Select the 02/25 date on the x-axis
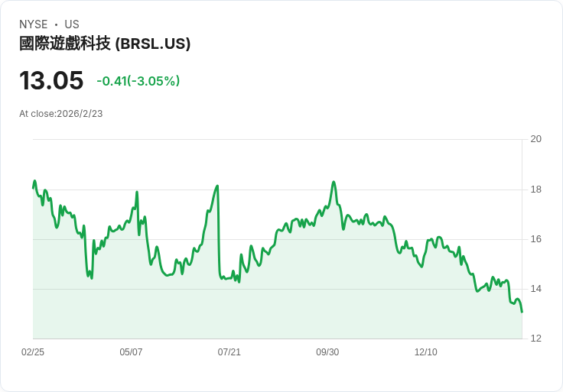The width and height of the screenshot is (563, 392). coord(33,352)
